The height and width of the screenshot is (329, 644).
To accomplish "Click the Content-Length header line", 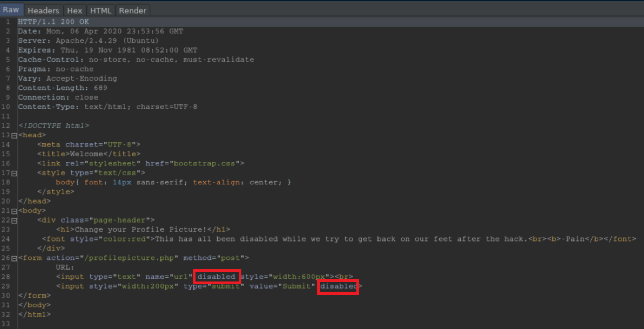I will pos(63,88).
